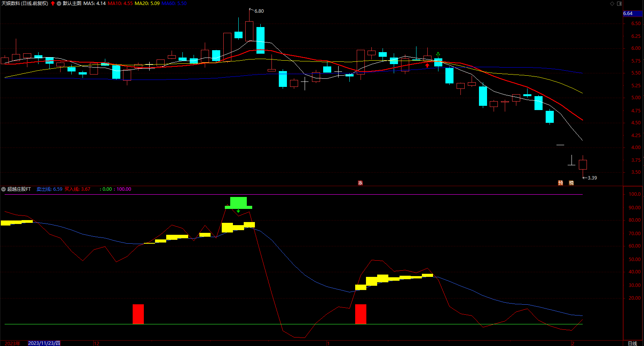Click the green sell signal block in sub-chart

[238, 203]
